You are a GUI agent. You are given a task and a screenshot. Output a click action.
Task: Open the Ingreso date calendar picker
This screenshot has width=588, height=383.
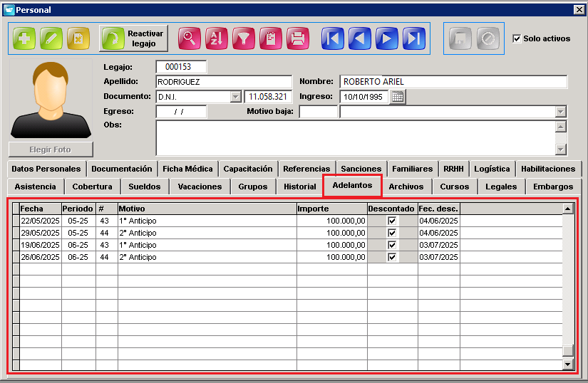[398, 97]
